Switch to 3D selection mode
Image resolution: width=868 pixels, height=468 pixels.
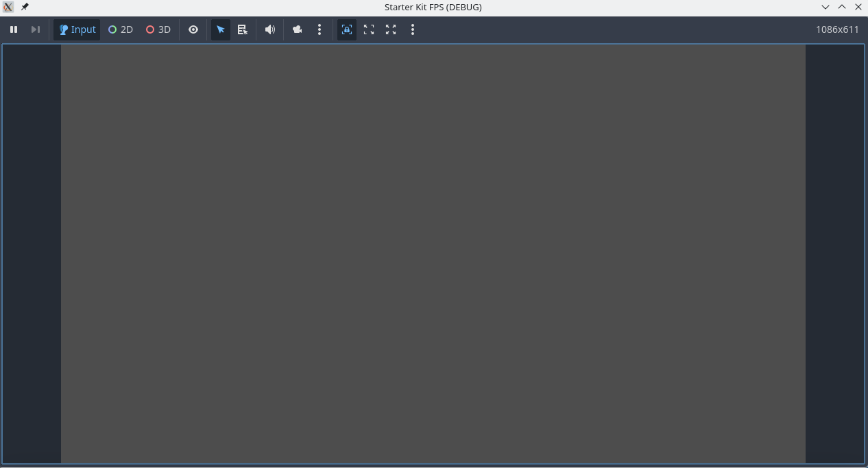tap(158, 29)
